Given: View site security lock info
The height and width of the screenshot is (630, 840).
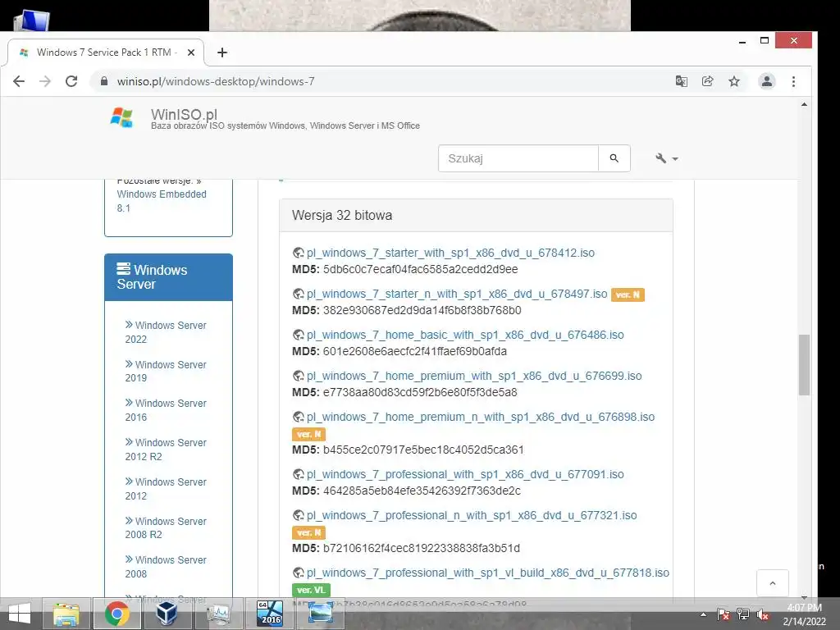Looking at the screenshot, I should click(104, 81).
